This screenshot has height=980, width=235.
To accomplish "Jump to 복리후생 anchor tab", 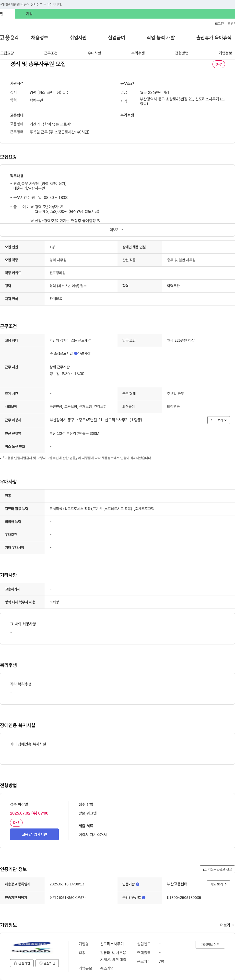I will pyautogui.click(x=138, y=53).
